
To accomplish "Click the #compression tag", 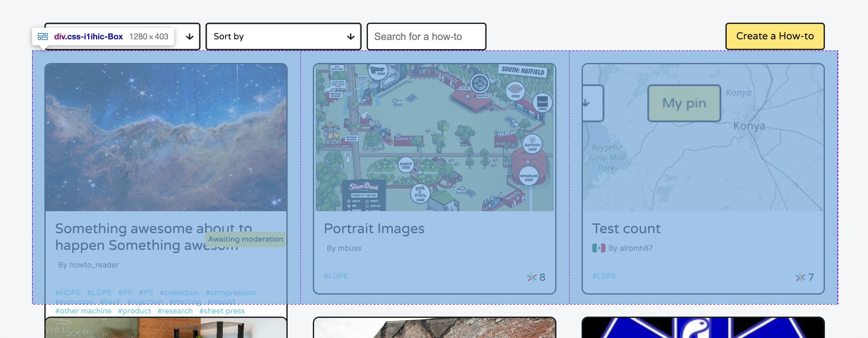I will pos(230,292).
